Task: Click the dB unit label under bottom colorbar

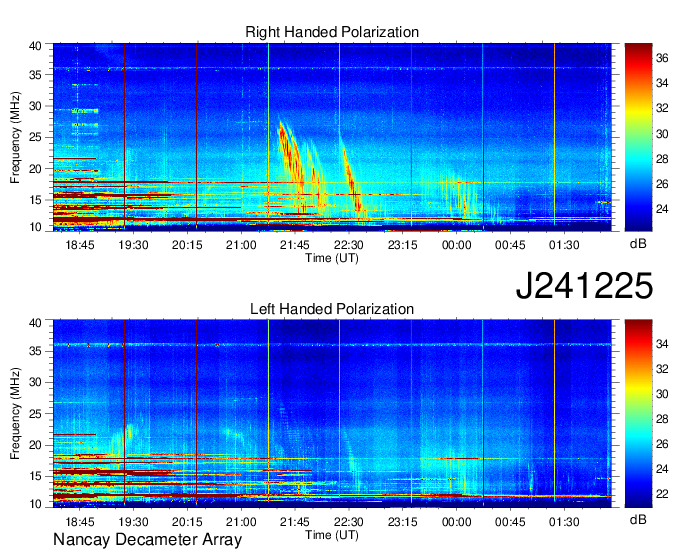Action: [x=638, y=520]
